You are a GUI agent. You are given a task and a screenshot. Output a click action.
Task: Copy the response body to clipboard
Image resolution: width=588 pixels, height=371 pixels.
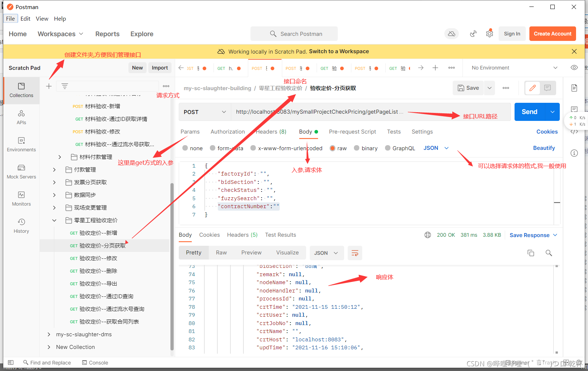click(x=531, y=253)
